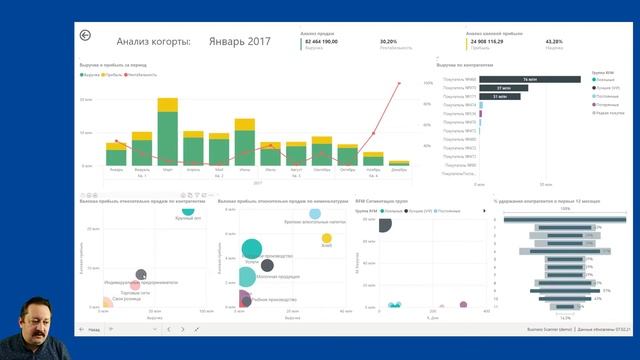
Task: Click the purple bubble at bottom of RFM scatter
Action: 463,305
